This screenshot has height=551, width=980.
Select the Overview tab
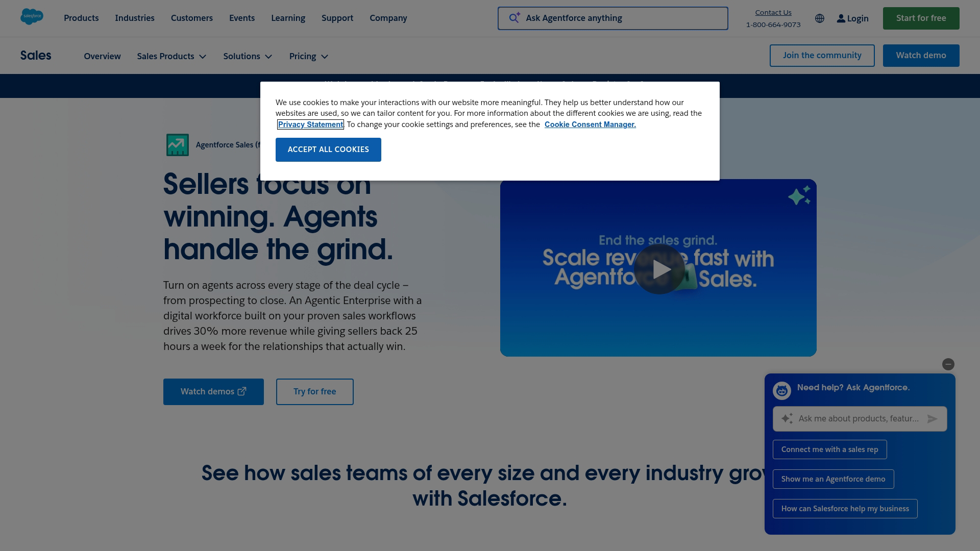point(102,56)
